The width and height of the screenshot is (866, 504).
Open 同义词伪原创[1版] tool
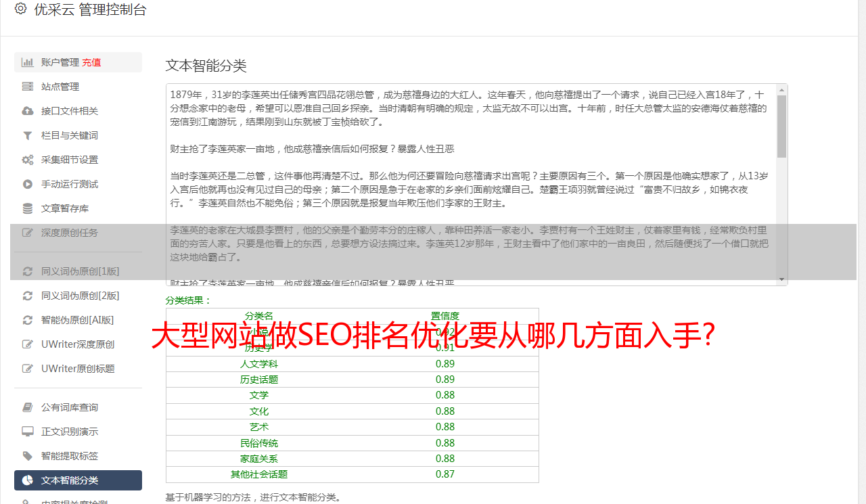pyautogui.click(x=81, y=271)
